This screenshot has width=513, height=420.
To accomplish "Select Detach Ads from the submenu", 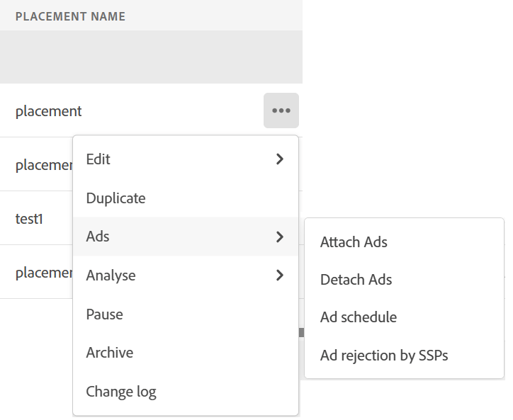I will point(356,280).
